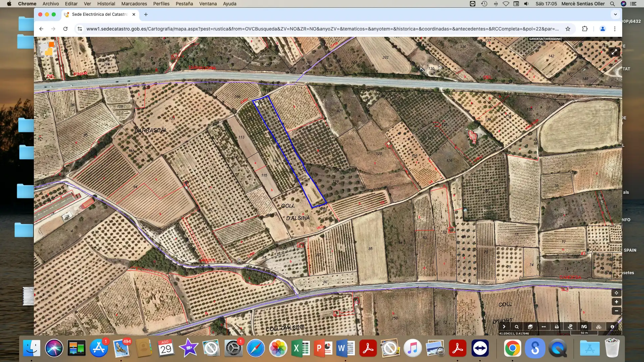The width and height of the screenshot is (644, 362).
Task: Launch Word from the Dock
Action: click(x=345, y=348)
